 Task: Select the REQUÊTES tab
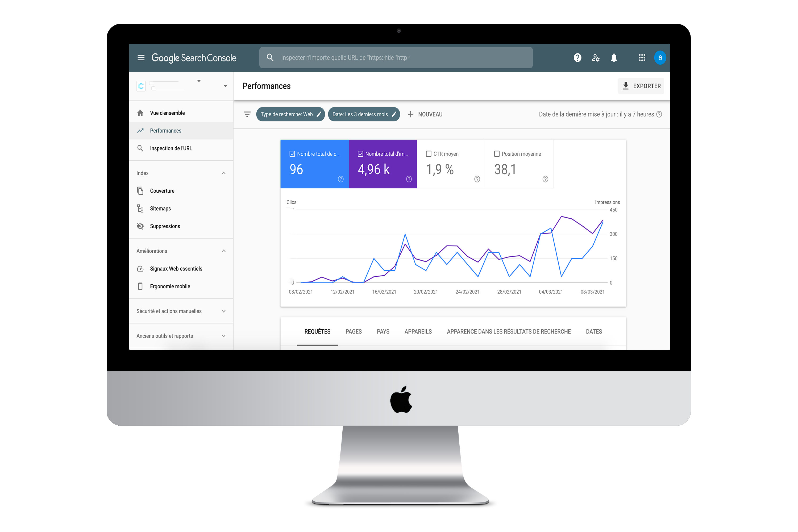(317, 331)
